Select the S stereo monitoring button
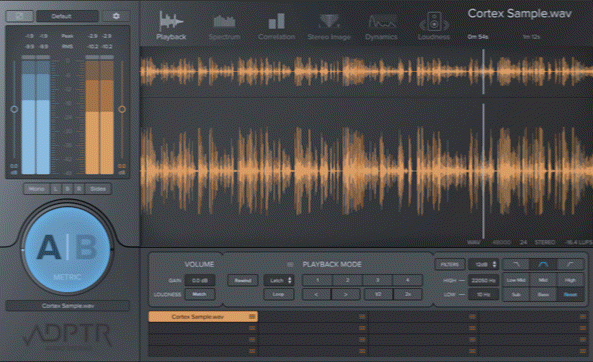 coord(67,188)
